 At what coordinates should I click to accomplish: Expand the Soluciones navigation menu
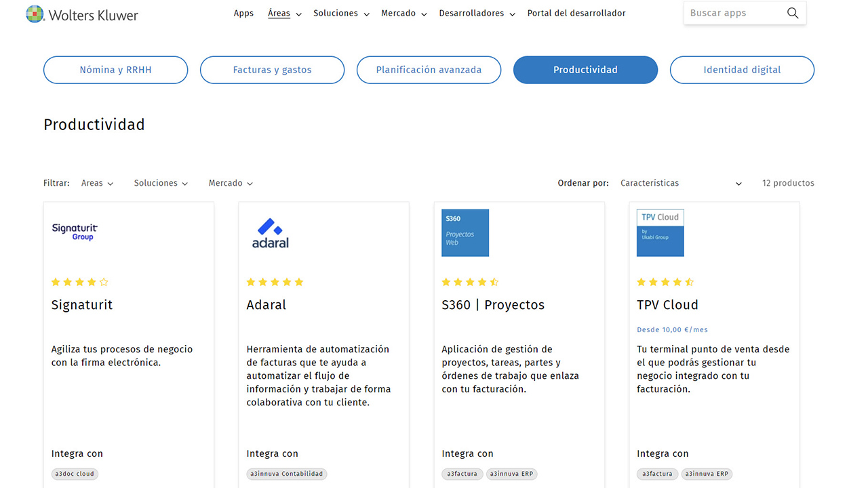(341, 14)
